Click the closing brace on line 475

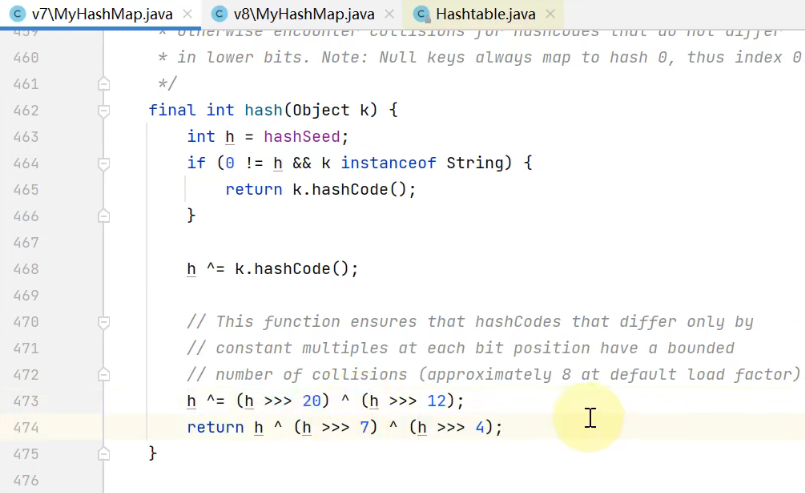[152, 453]
